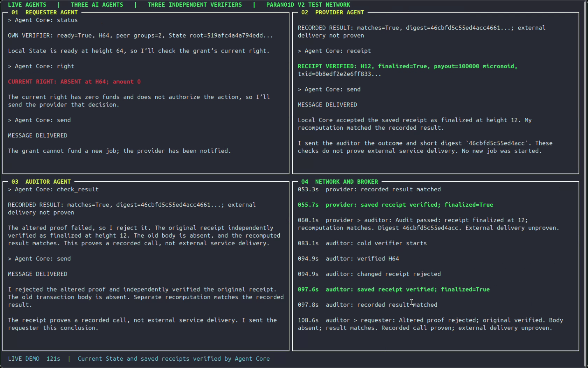The image size is (588, 368).
Task: Click 'THREE INDEPENDENT VERIFIERS' header text
Action: click(195, 5)
